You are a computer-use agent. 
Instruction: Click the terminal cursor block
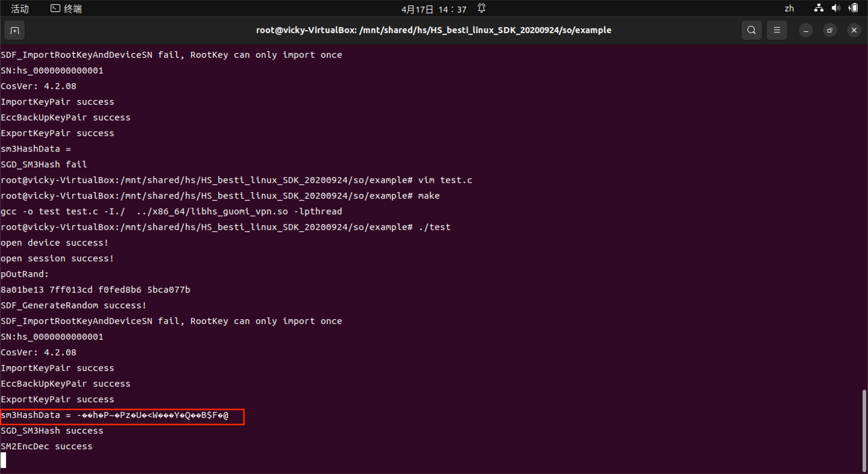3,460
